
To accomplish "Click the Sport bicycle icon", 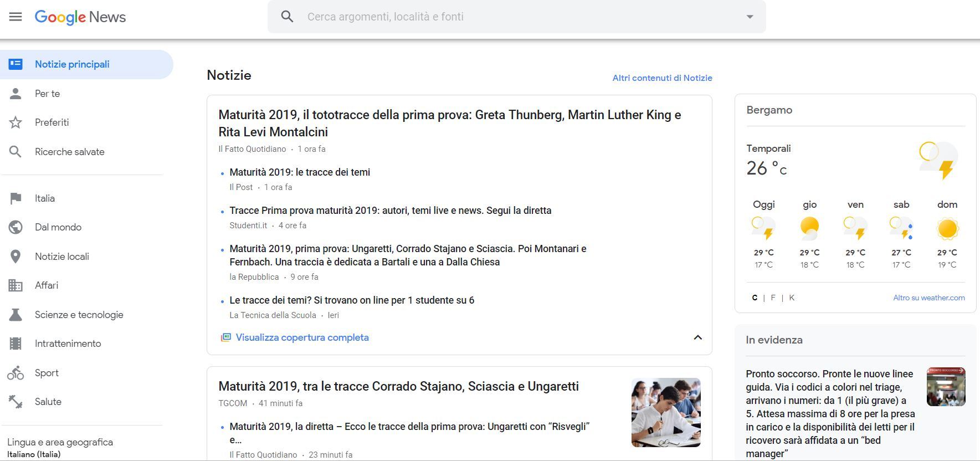I will click(16, 373).
